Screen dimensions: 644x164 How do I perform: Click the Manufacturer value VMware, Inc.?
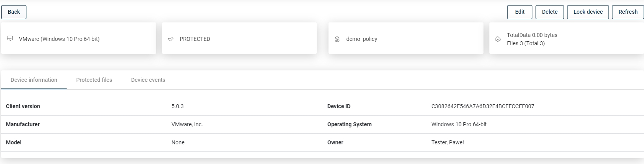coord(187,124)
